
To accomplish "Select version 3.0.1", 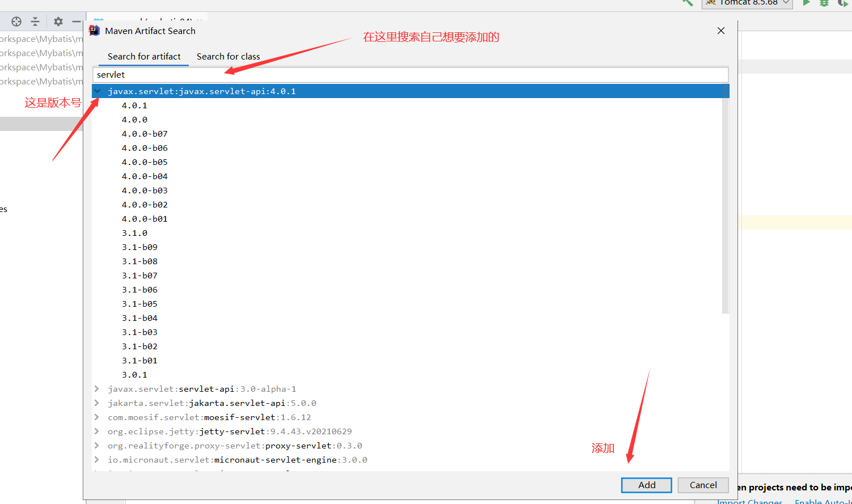I will pos(134,375).
